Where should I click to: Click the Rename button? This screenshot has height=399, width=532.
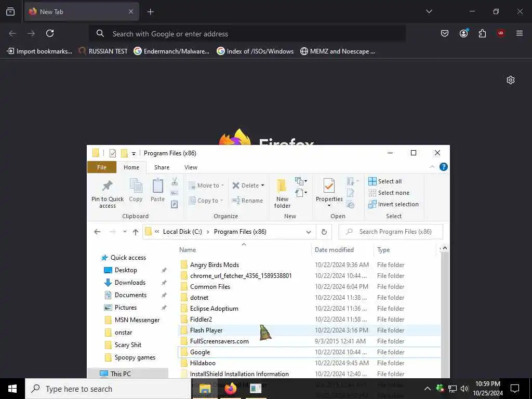pos(247,201)
